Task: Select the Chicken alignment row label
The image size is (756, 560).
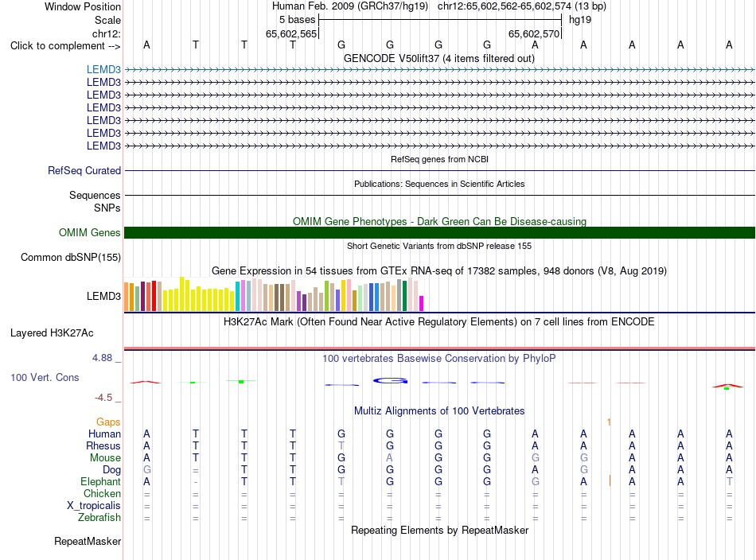Action: [x=102, y=493]
